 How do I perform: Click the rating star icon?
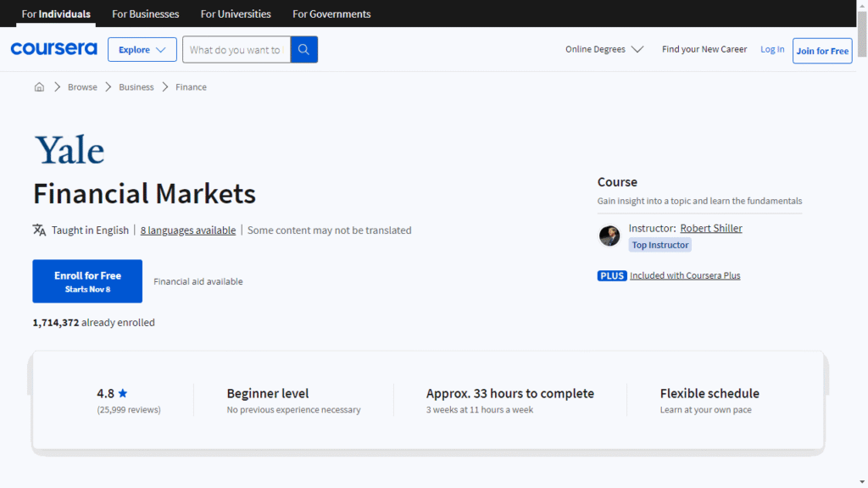(123, 394)
